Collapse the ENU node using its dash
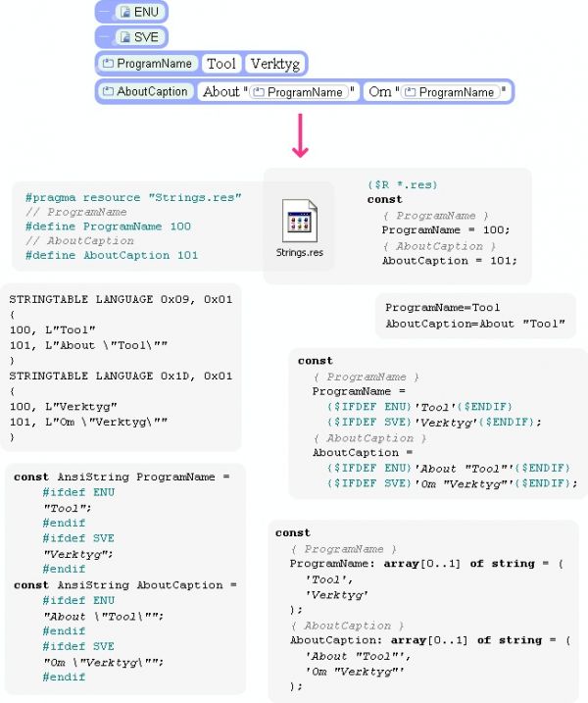Screen dimensions: 588x703 pos(105,12)
